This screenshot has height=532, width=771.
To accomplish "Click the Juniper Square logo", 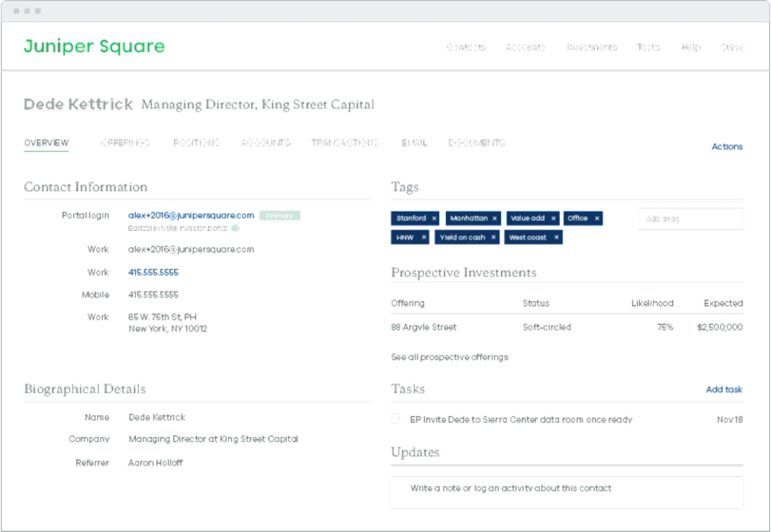I will [94, 46].
